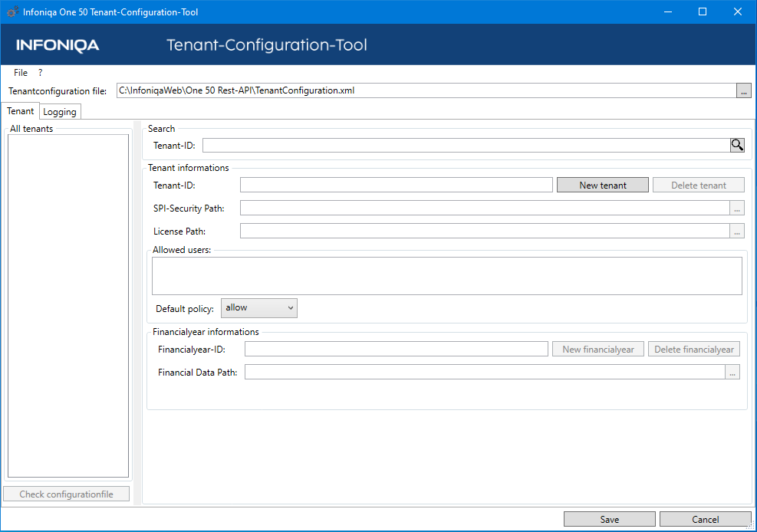
Task: Click the Check configurationfile button
Action: [x=67, y=494]
